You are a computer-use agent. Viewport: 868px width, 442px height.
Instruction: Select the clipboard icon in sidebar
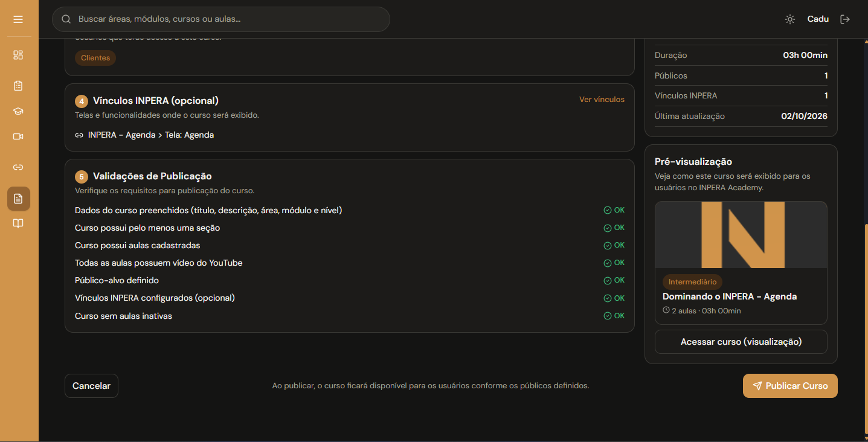[x=18, y=86]
